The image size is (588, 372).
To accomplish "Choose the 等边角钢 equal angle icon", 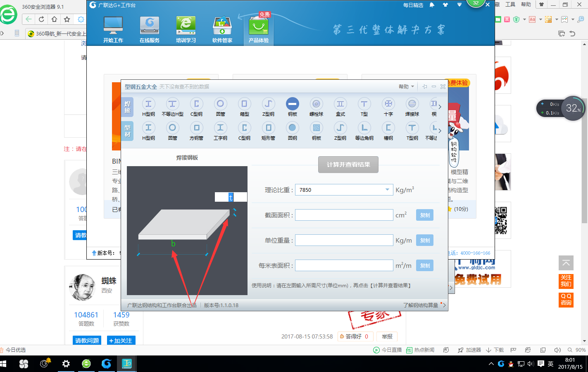I will [364, 131].
